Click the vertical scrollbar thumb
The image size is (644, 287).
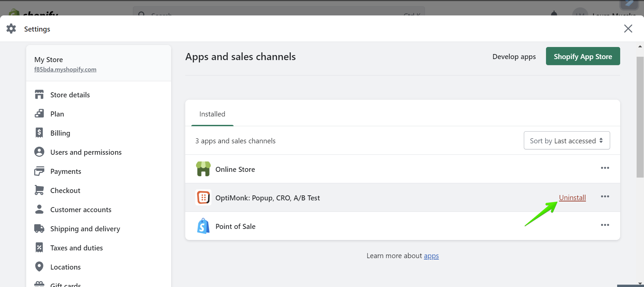click(x=640, y=117)
